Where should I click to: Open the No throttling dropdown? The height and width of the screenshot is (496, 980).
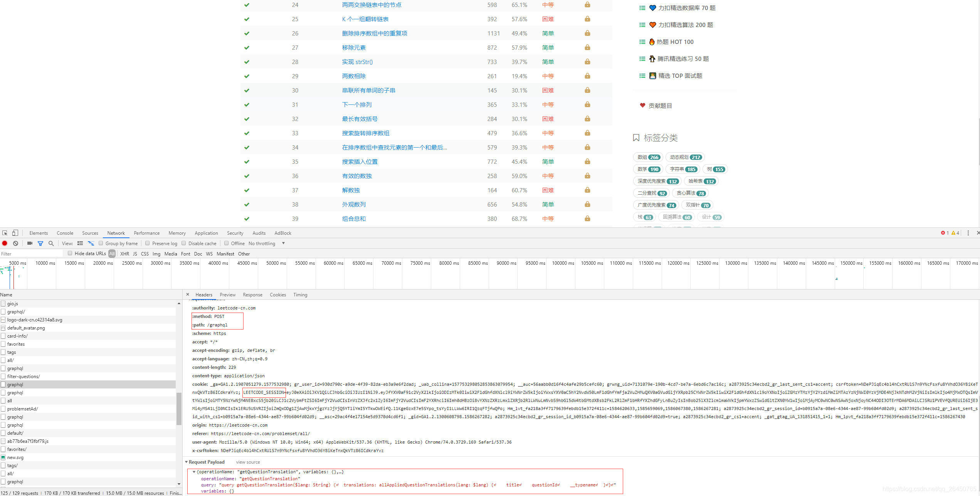click(267, 243)
